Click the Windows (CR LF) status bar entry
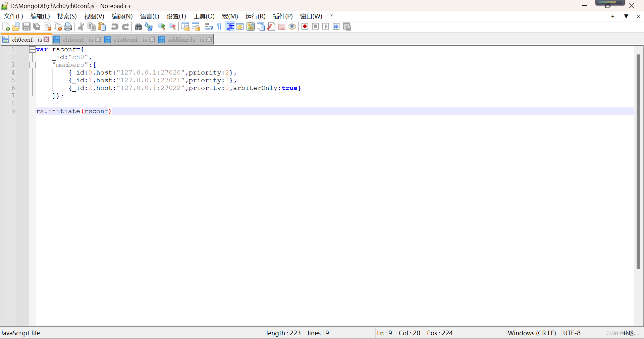Image resolution: width=644 pixels, height=339 pixels. coord(532,333)
